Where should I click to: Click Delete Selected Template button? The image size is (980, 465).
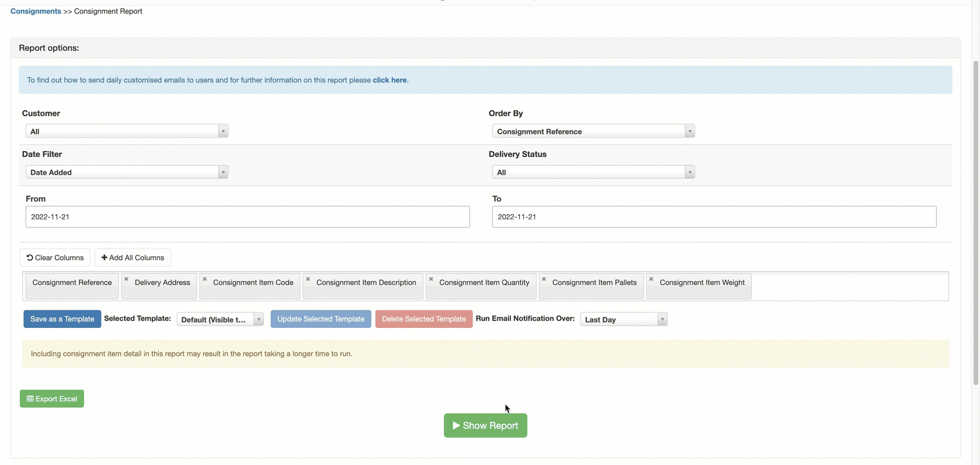[x=424, y=319]
